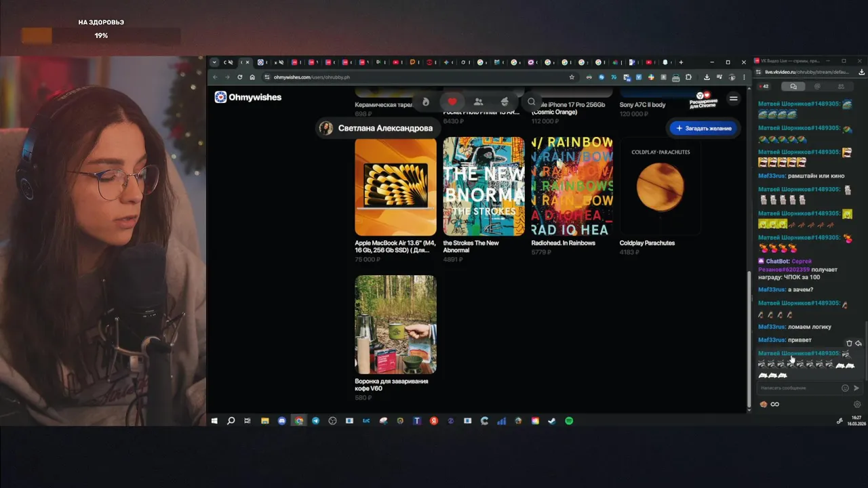
Task: Reload the Ohmywishes page
Action: pyautogui.click(x=239, y=77)
